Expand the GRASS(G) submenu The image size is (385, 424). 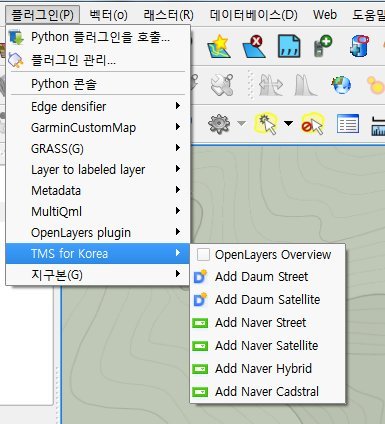tap(97, 148)
